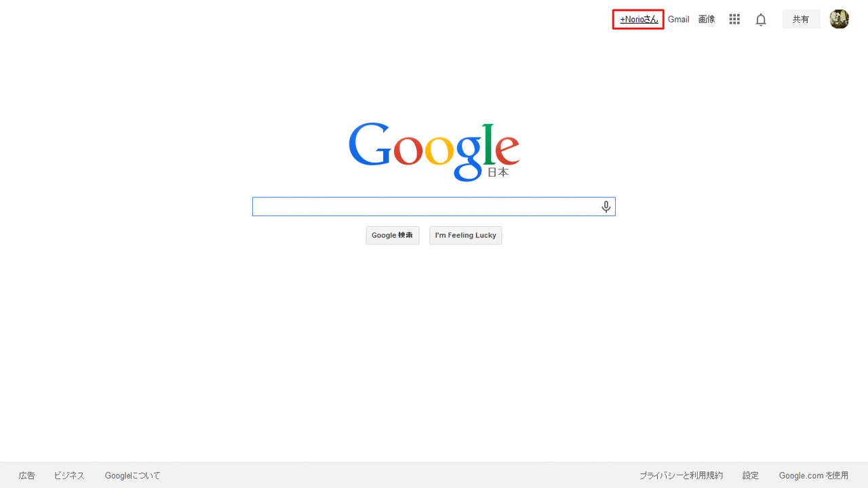Open the Google apps grid icon

pyautogui.click(x=734, y=20)
